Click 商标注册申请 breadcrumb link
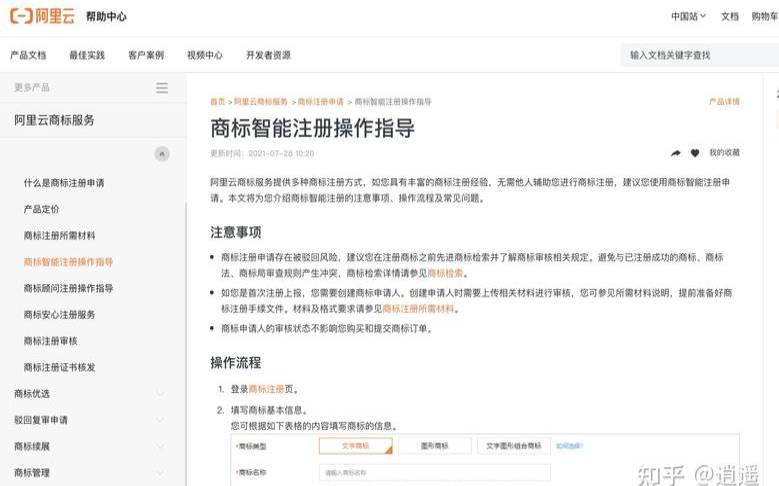The image size is (779, 486). click(320, 102)
